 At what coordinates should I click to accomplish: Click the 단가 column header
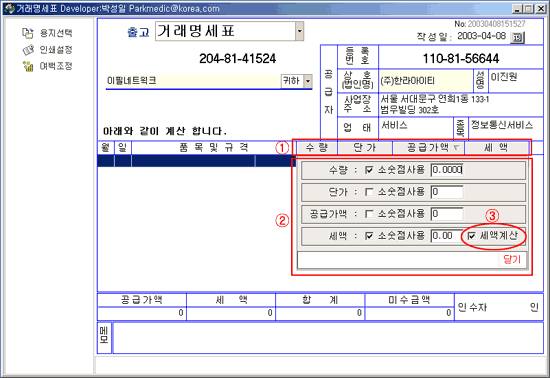coord(365,148)
